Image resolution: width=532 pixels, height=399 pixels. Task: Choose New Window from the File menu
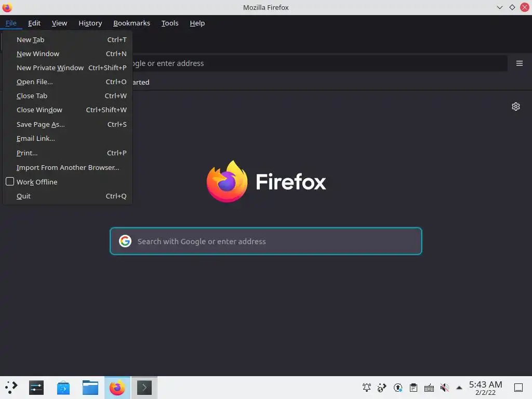68,54
